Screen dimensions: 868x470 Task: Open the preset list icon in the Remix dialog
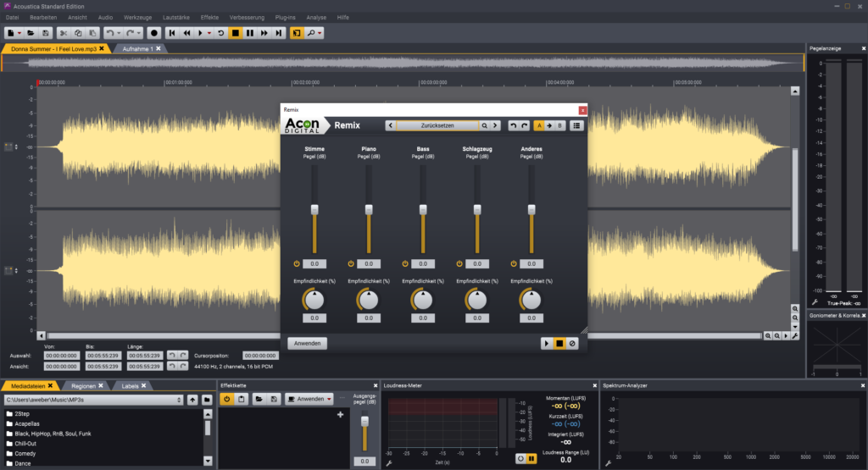[x=576, y=125]
